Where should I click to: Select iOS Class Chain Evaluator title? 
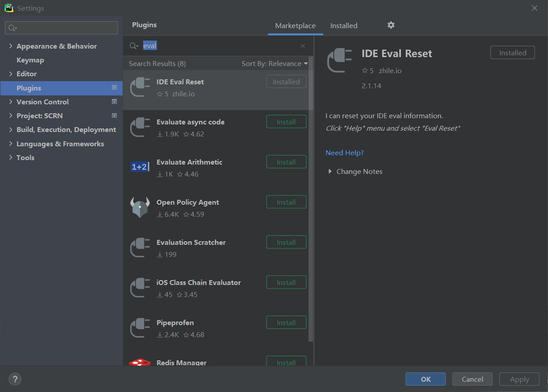click(x=198, y=282)
